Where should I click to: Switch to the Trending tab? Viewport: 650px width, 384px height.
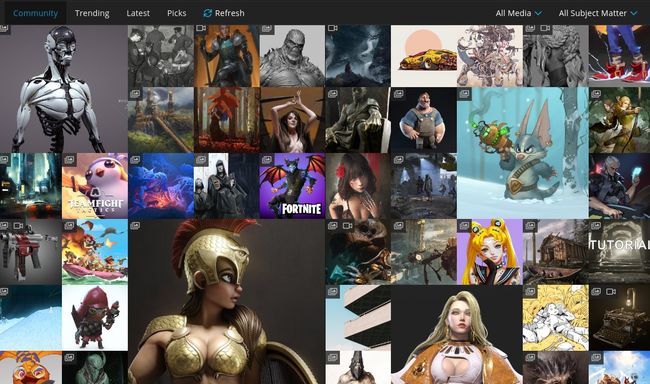(x=92, y=13)
